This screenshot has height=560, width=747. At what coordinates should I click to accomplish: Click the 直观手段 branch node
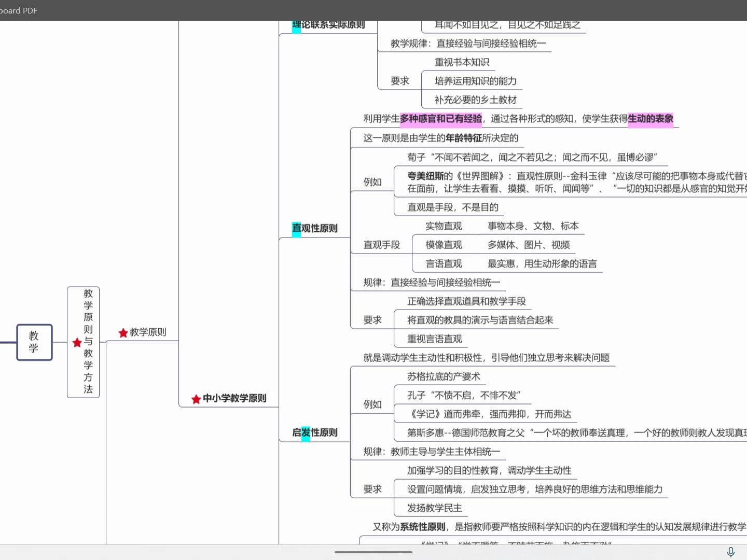point(382,245)
